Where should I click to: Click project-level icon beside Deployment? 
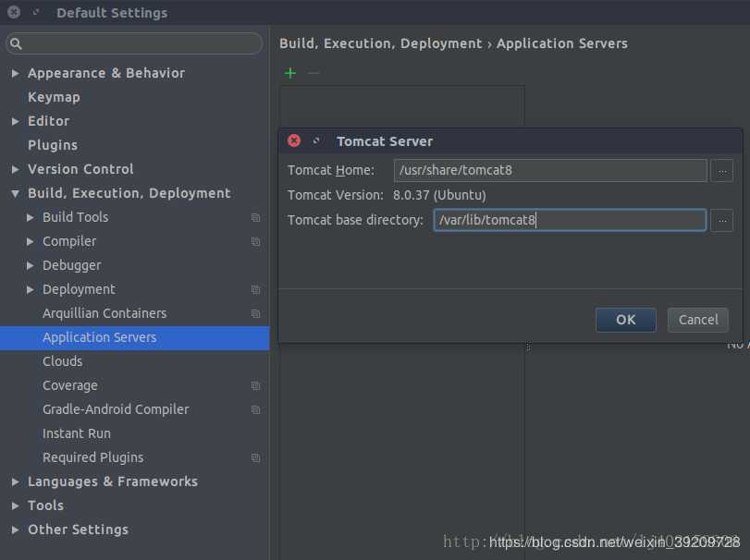pyautogui.click(x=256, y=289)
